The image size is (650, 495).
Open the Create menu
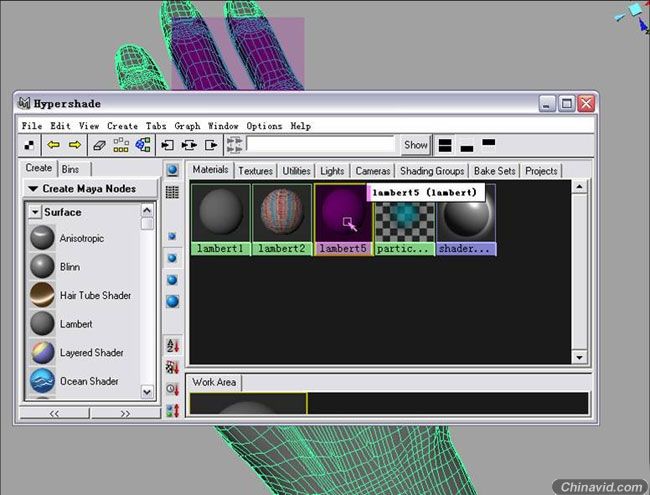(x=122, y=126)
